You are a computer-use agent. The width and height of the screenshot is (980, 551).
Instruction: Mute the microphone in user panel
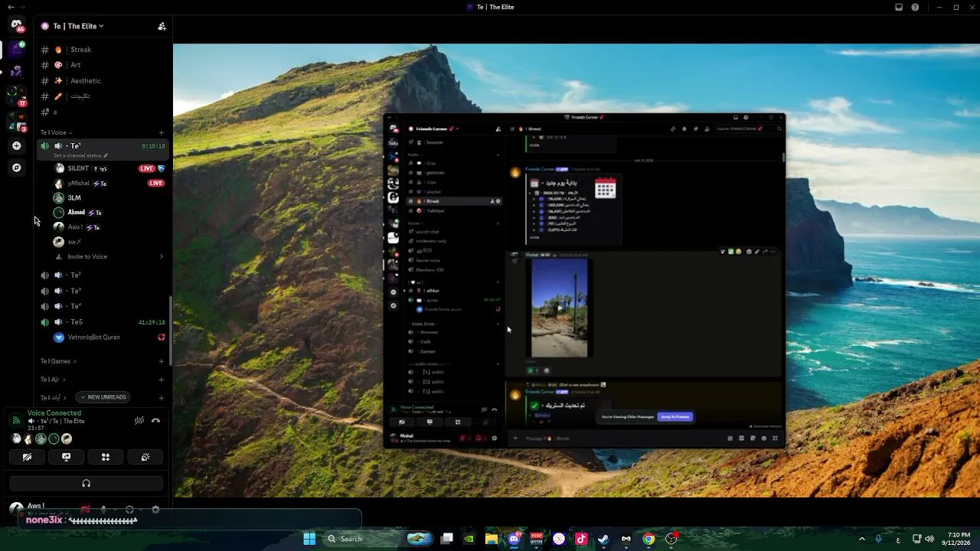[x=103, y=510]
